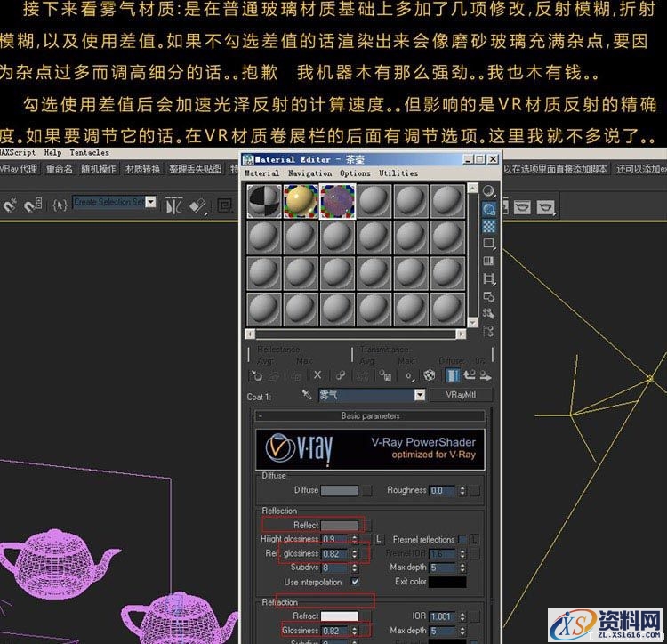This screenshot has height=644, width=667.
Task: Open the Material Editor Options icon
Action: (489, 296)
